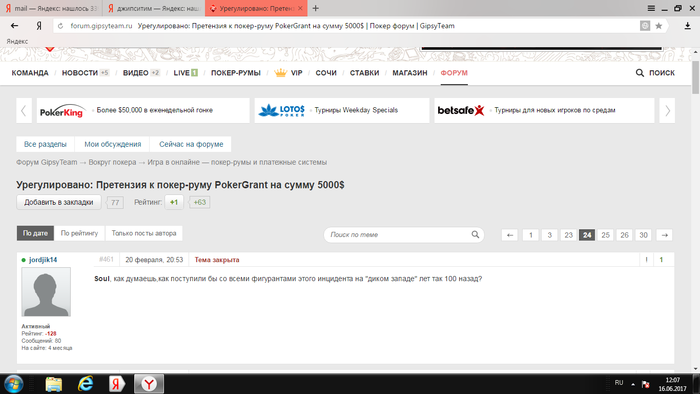This screenshot has width=700, height=394.
Task: Go to page 1 of topic
Action: click(x=531, y=235)
